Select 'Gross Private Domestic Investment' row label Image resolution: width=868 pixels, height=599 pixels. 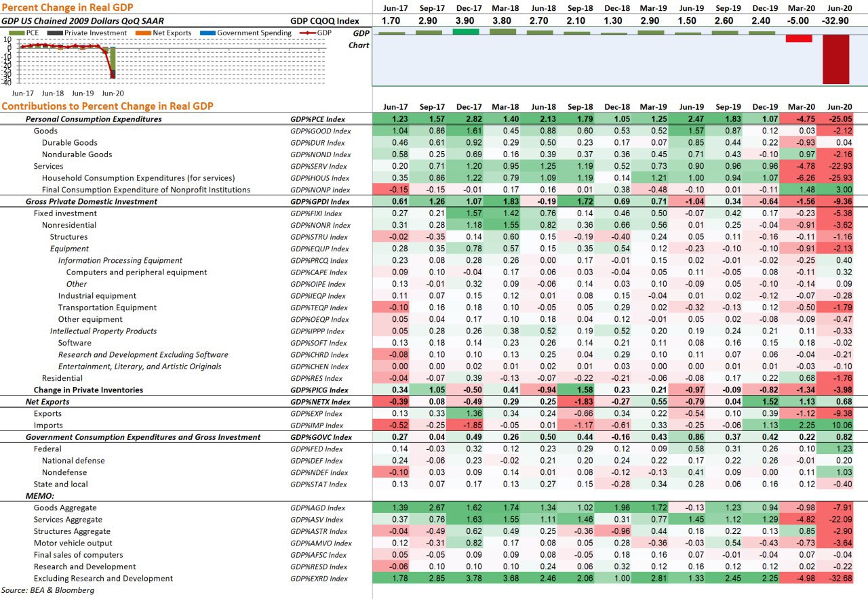pos(91,202)
